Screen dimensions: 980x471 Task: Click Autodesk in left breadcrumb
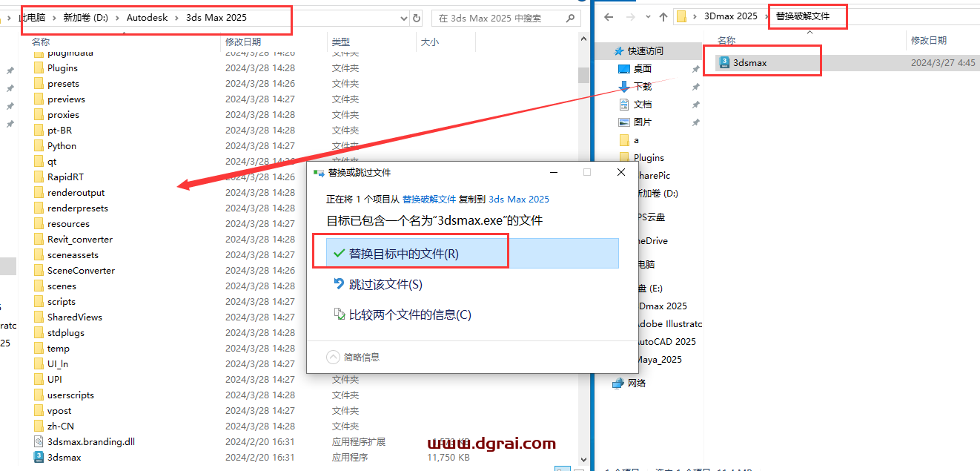click(x=147, y=17)
